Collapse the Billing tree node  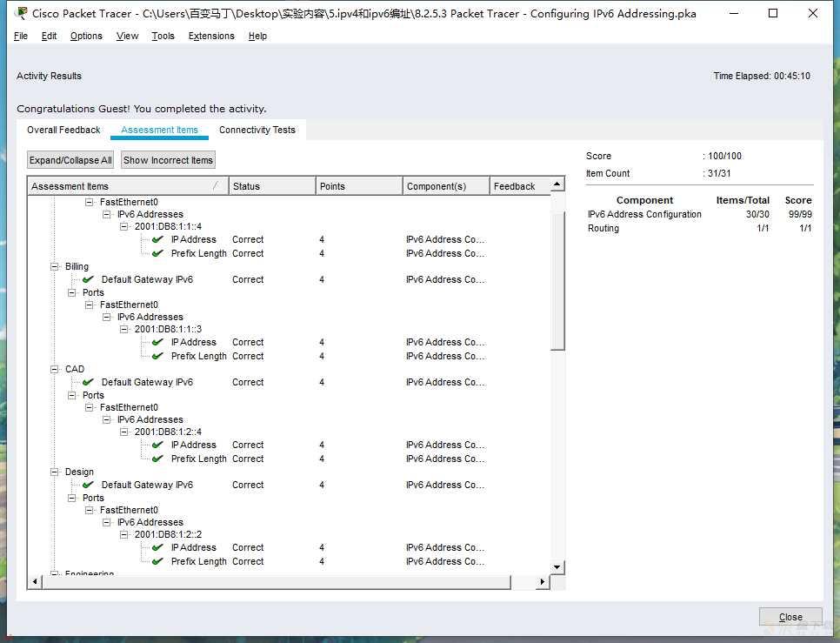(x=55, y=266)
